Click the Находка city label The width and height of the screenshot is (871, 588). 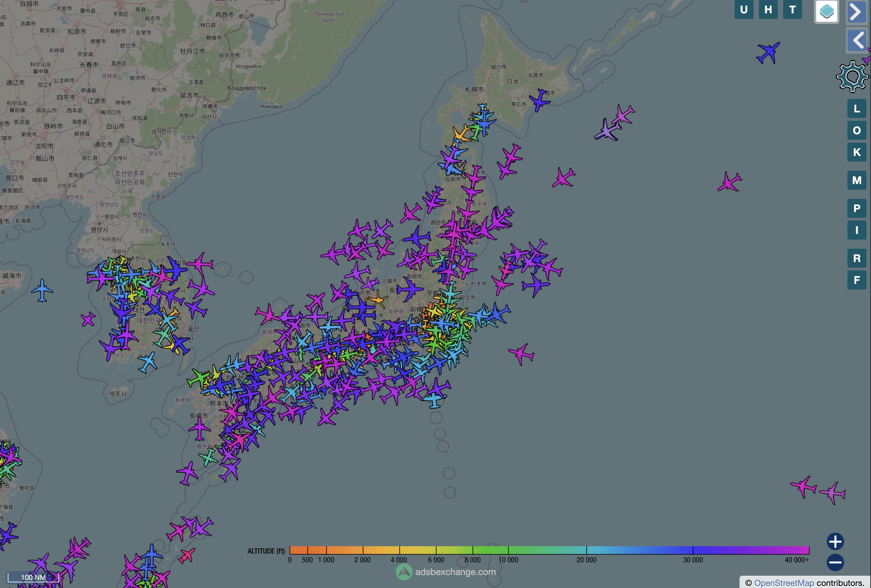[271, 106]
